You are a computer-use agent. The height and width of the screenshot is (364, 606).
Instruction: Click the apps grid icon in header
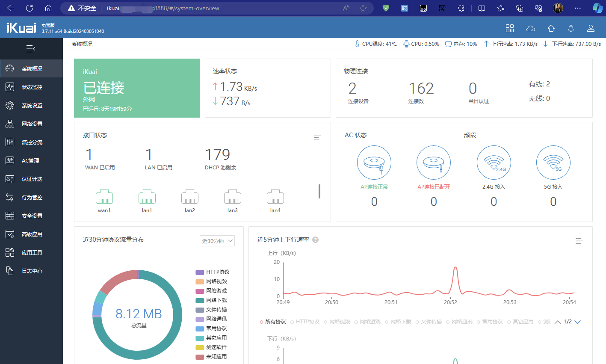pyautogui.click(x=509, y=28)
